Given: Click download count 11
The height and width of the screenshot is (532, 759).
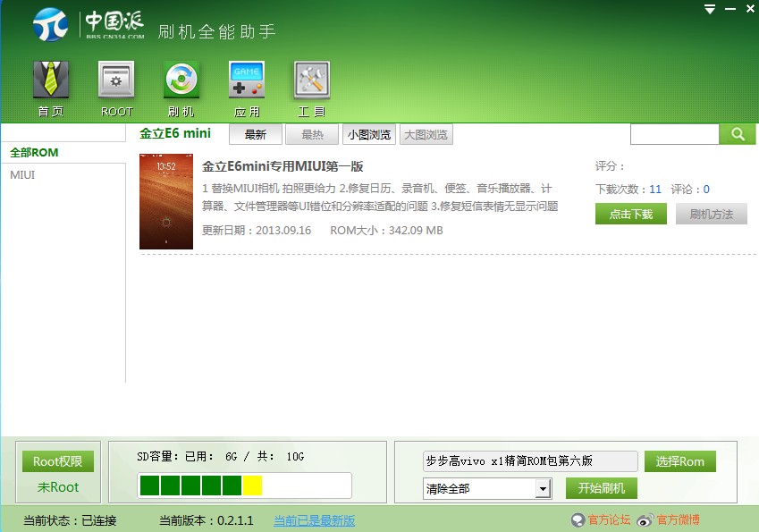Looking at the screenshot, I should [x=655, y=190].
